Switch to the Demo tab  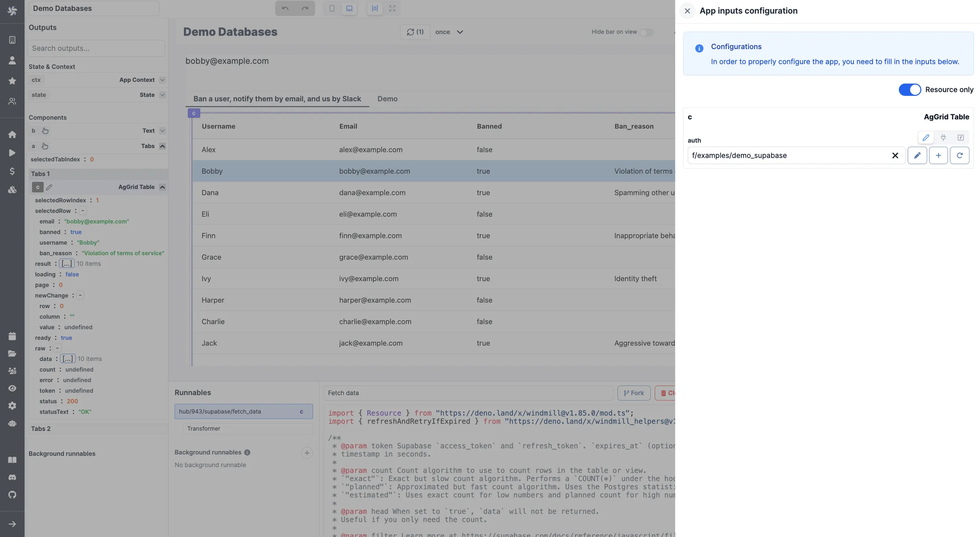point(387,99)
